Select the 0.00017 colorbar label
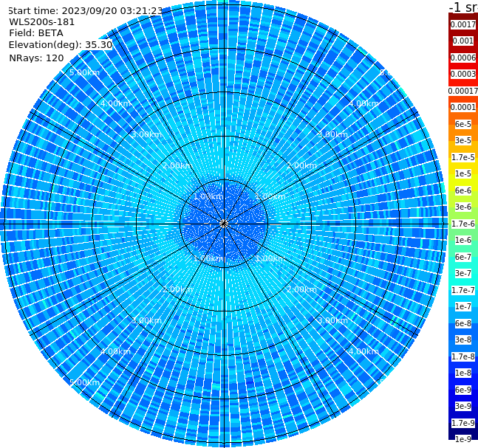Image resolution: width=478 pixels, height=448 pixels. click(x=463, y=91)
